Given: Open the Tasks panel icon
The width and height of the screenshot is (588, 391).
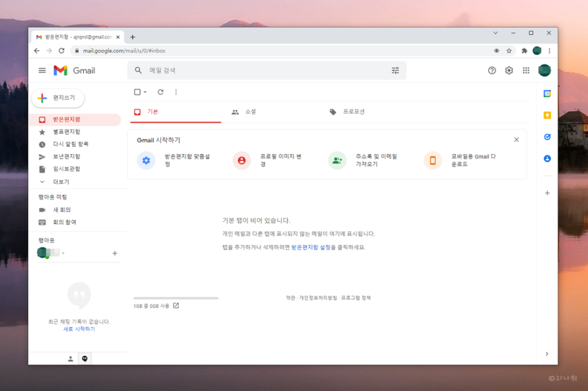Looking at the screenshot, I should point(546,136).
